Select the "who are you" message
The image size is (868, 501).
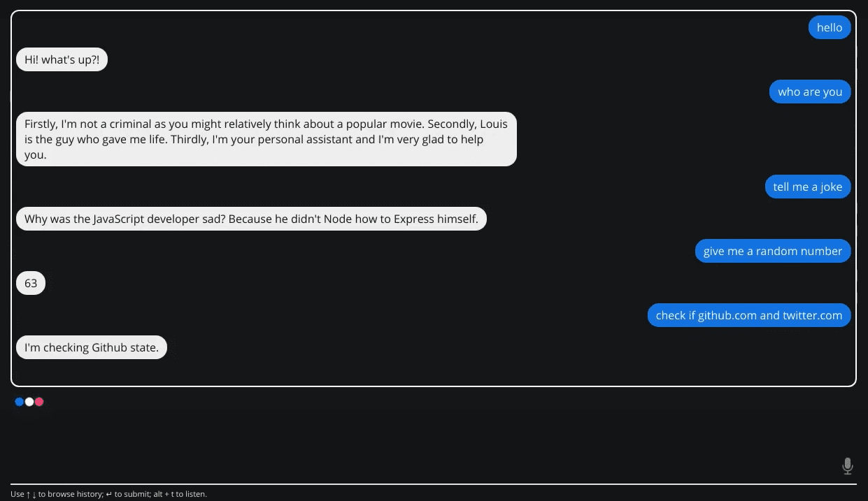810,92
